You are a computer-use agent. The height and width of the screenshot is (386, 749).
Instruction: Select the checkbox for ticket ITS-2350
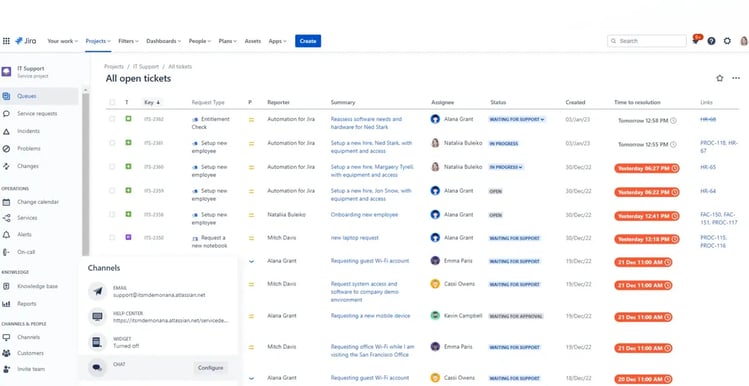click(112, 237)
